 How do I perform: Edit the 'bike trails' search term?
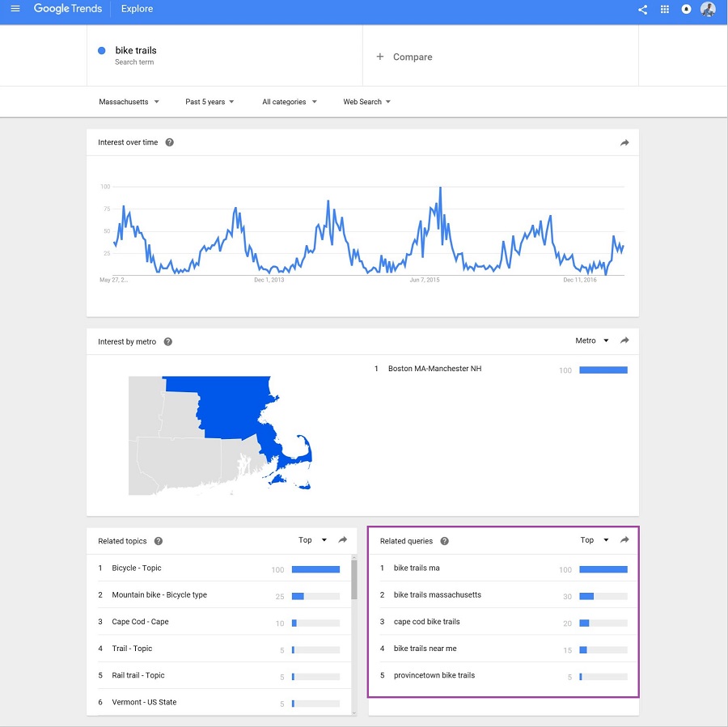click(x=136, y=50)
